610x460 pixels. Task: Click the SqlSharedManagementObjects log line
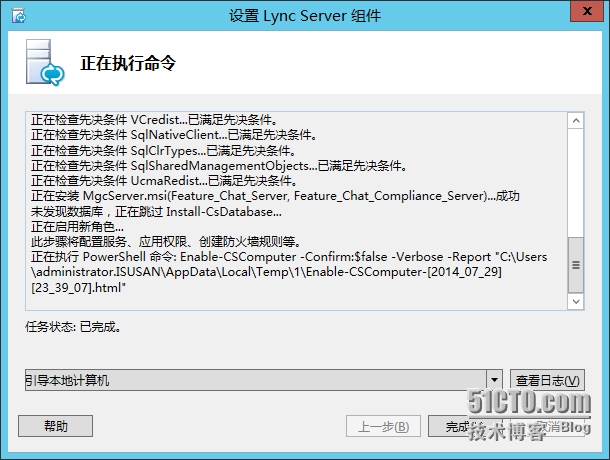[219, 166]
